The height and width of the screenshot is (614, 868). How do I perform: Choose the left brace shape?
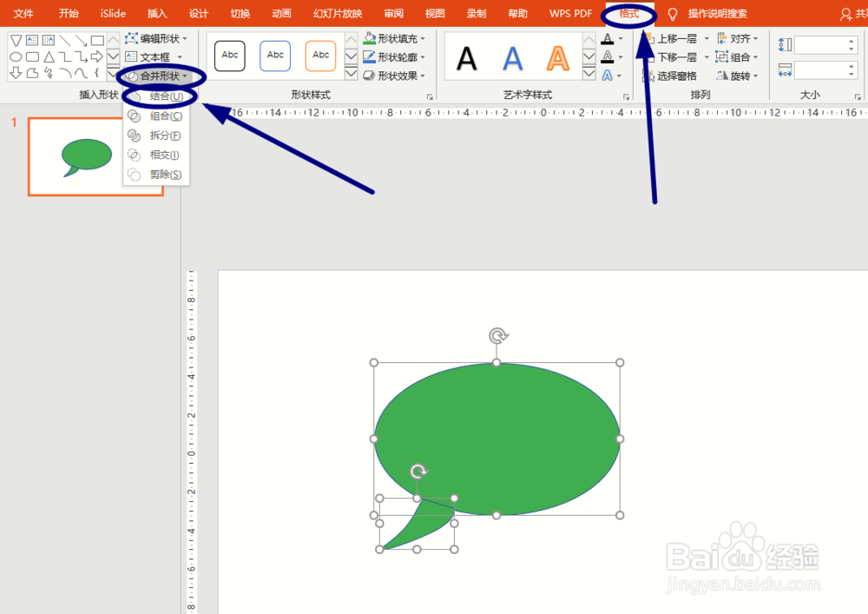97,73
